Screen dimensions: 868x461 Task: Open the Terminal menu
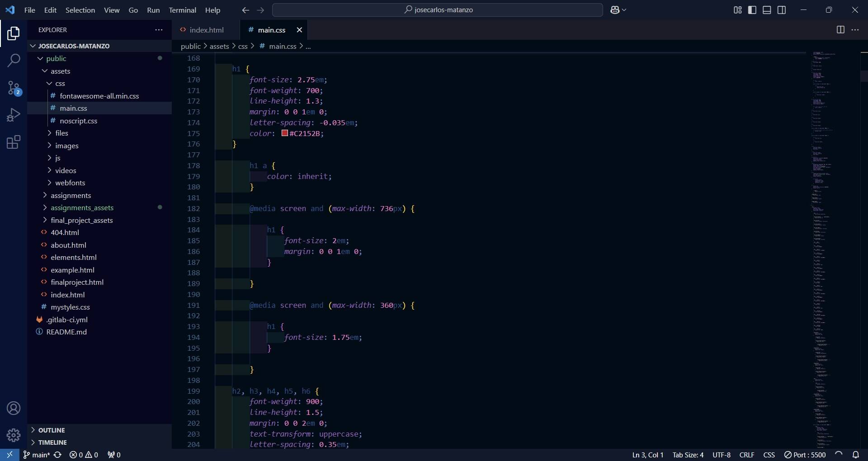coord(183,10)
